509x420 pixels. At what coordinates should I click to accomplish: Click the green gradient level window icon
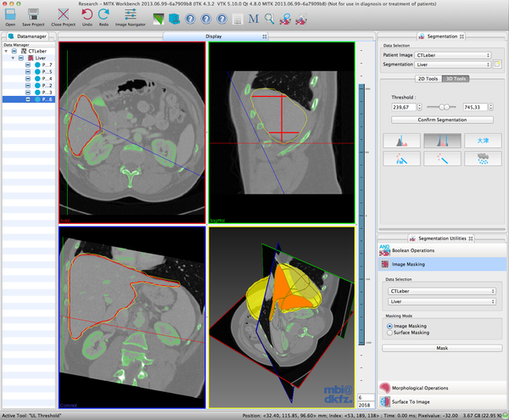(159, 20)
